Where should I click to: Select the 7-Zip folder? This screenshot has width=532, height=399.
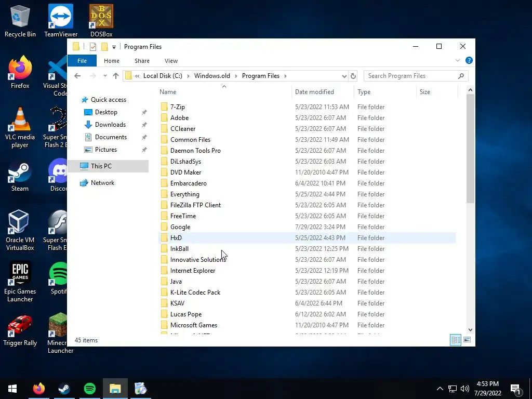point(307,107)
